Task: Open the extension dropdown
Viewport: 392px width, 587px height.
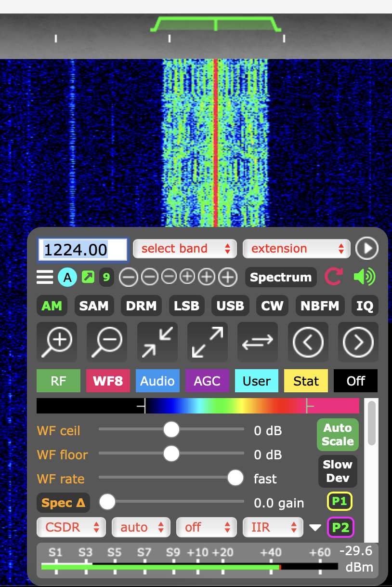Action: [x=296, y=249]
